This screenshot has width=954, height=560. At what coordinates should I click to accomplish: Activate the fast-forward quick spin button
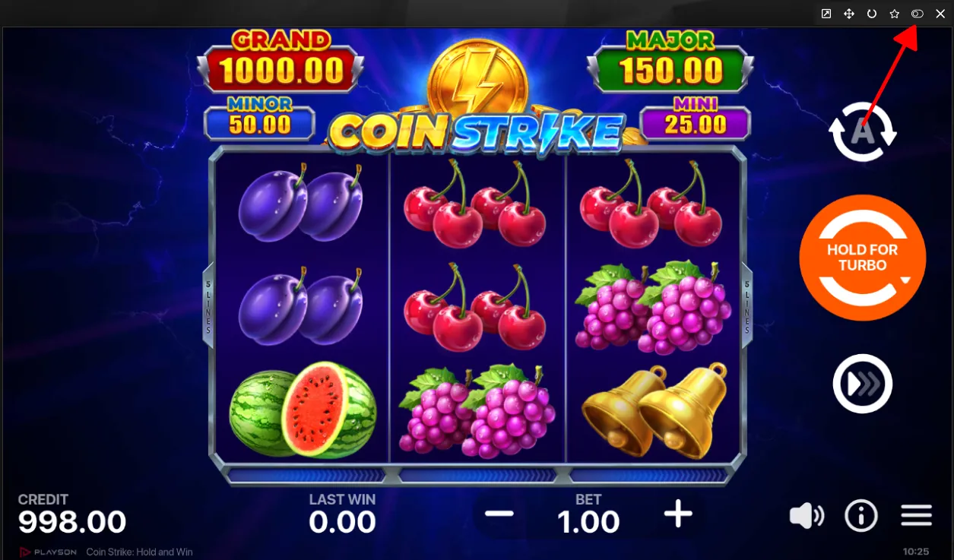pos(863,384)
